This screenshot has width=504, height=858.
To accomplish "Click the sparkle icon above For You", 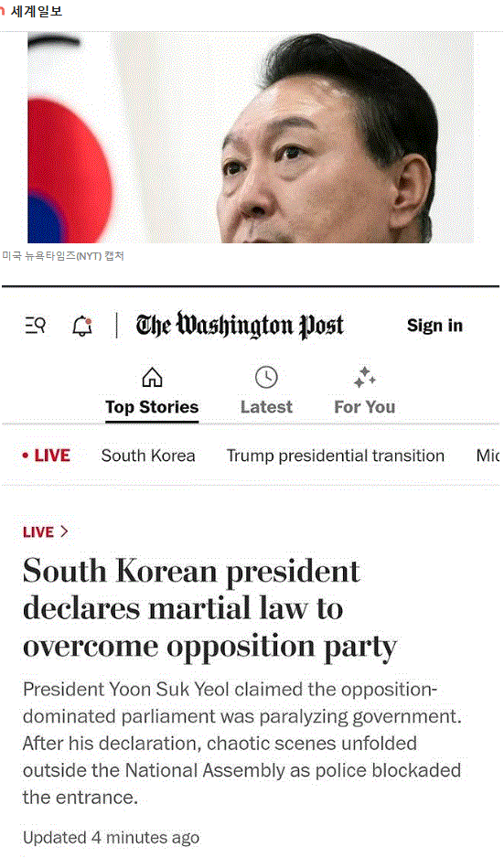I will pyautogui.click(x=364, y=377).
